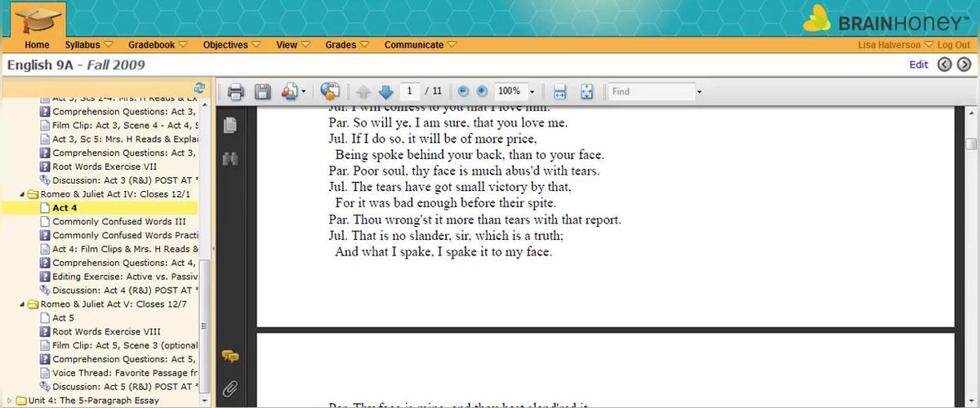This screenshot has height=408, width=980.
Task: Open the page thumbnails panel
Action: 230,125
